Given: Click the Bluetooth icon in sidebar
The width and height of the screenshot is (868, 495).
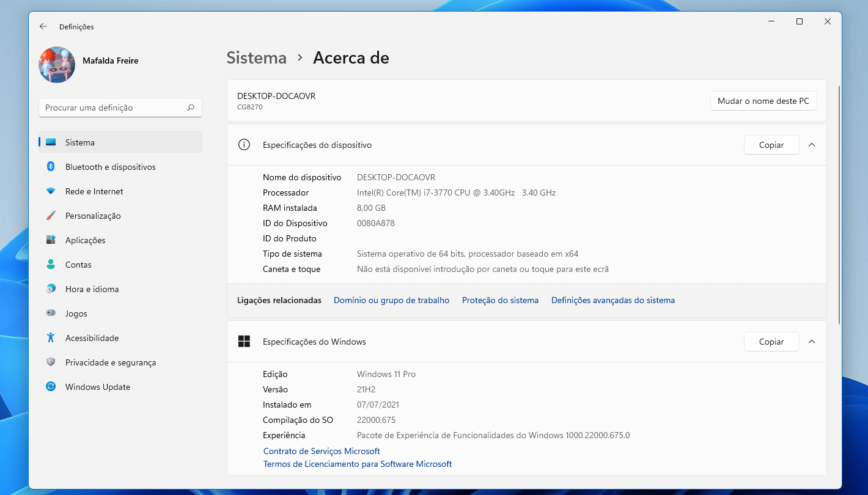Looking at the screenshot, I should 51,167.
